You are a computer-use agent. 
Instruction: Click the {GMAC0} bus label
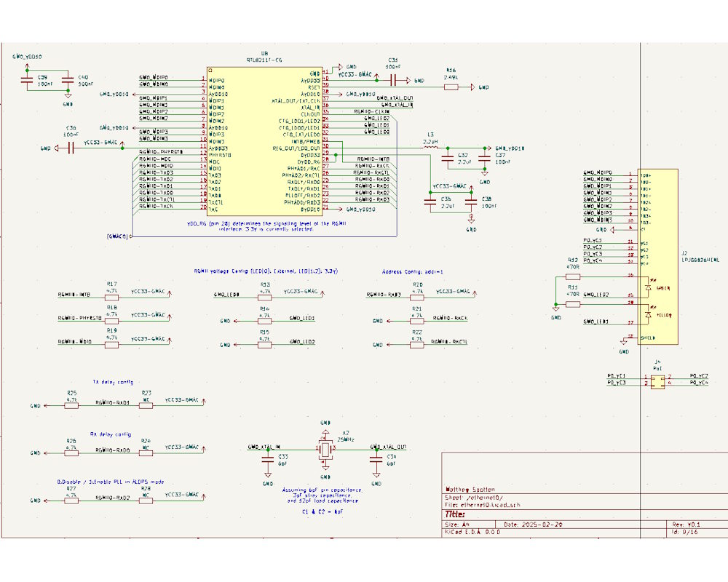tap(117, 236)
